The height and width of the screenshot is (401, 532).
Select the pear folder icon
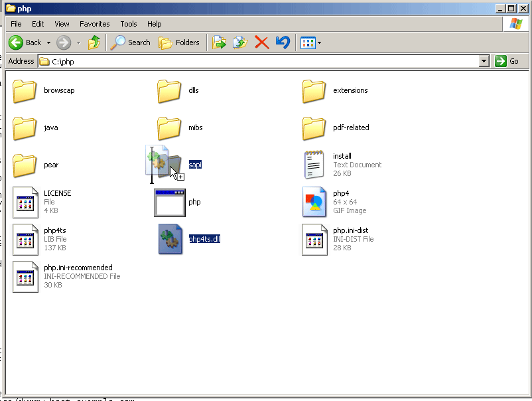25,165
